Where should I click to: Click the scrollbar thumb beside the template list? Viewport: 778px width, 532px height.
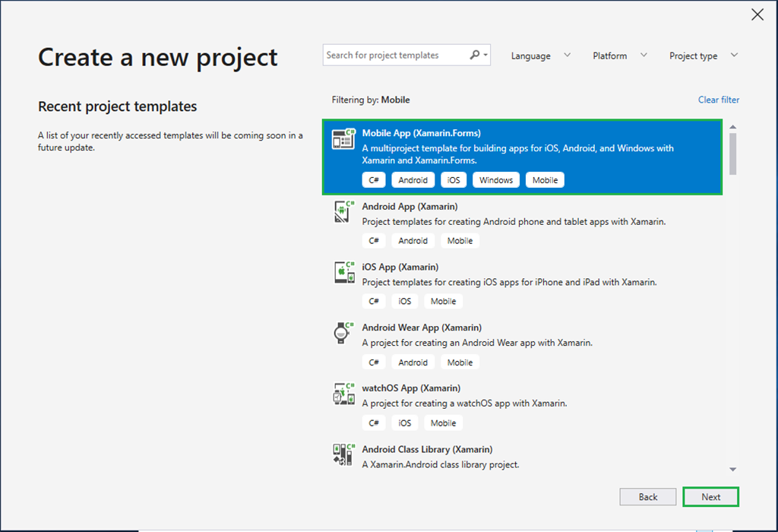(x=732, y=152)
